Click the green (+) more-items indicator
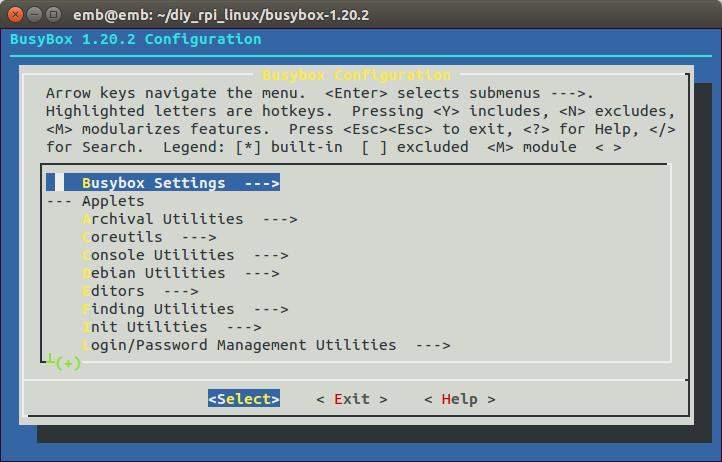The height and width of the screenshot is (462, 722). (x=68, y=363)
